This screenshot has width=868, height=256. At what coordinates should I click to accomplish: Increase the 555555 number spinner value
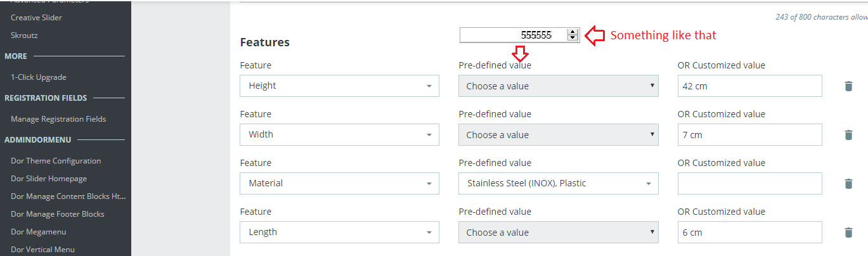pos(573,32)
